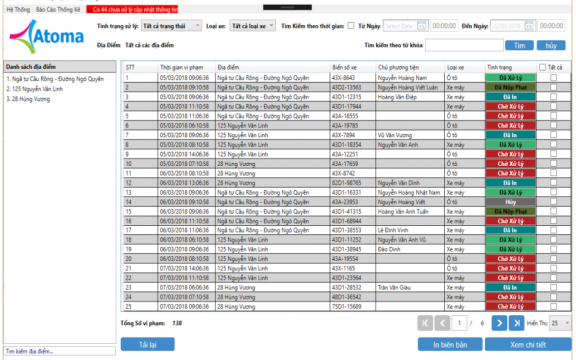Click the Loại xe column header
Image resolution: width=576 pixels, height=360 pixels.
pyautogui.click(x=465, y=67)
